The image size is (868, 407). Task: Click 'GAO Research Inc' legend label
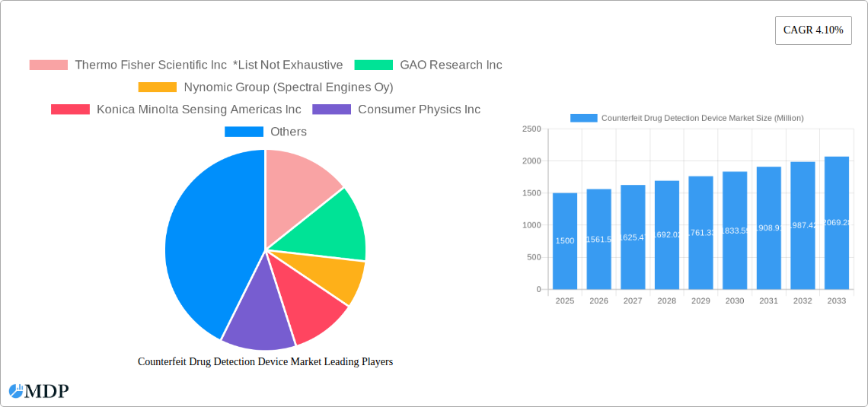pos(451,65)
